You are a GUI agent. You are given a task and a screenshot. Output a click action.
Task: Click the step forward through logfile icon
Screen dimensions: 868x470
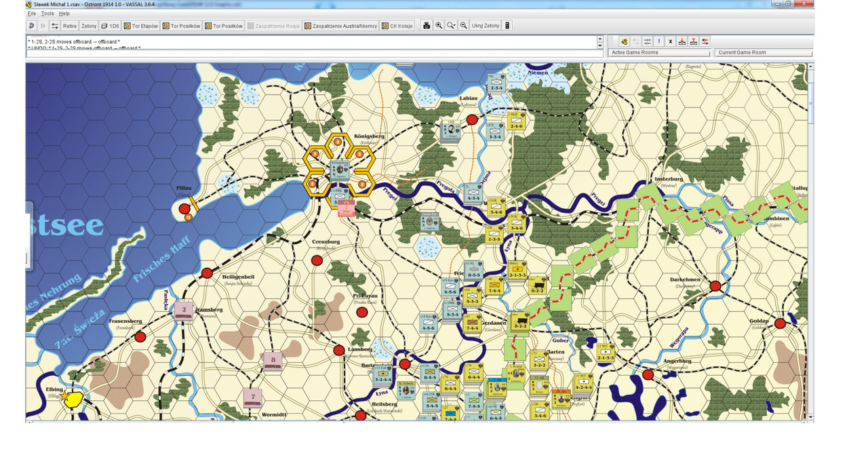[43, 26]
